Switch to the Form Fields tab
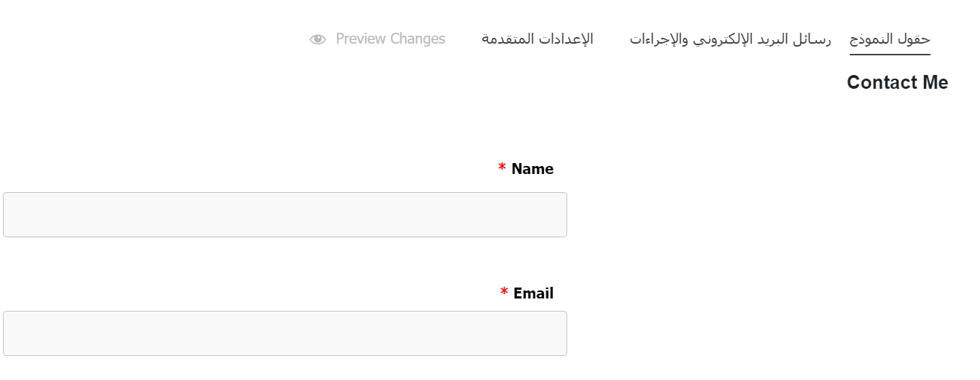 click(x=890, y=39)
